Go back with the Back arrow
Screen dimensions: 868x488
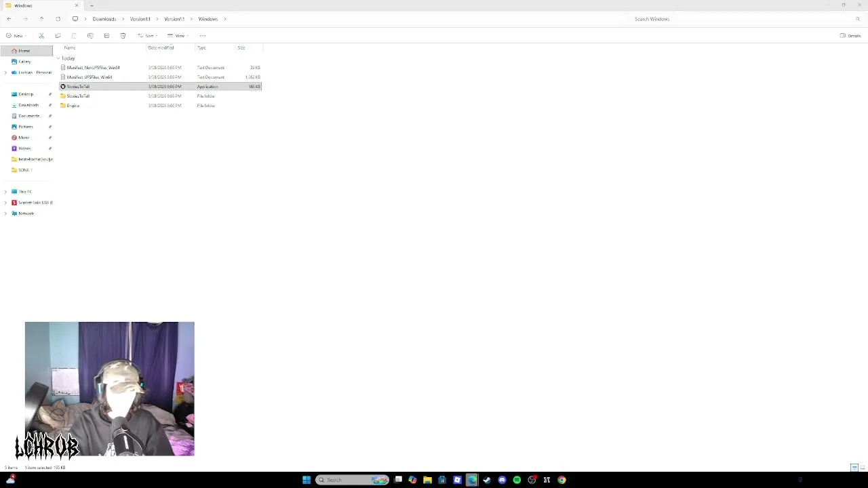pos(9,19)
